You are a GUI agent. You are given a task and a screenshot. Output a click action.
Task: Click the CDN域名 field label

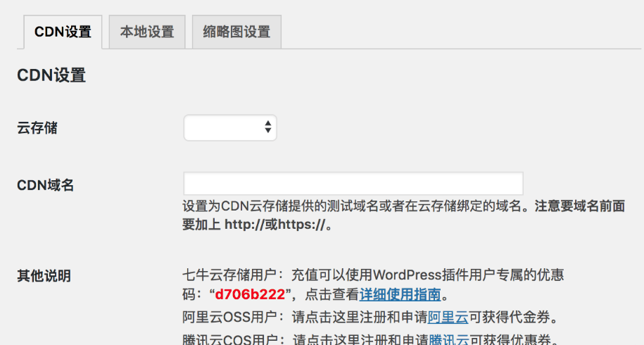[45, 185]
